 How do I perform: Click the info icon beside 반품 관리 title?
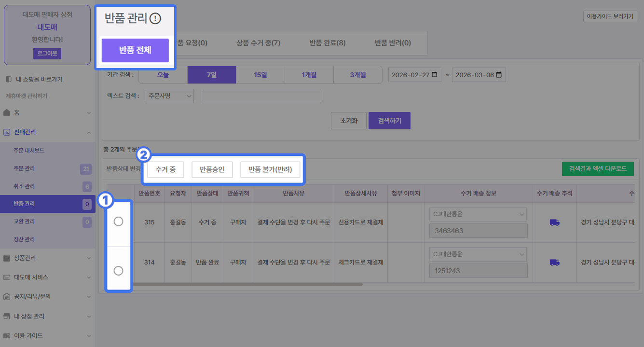click(x=155, y=19)
